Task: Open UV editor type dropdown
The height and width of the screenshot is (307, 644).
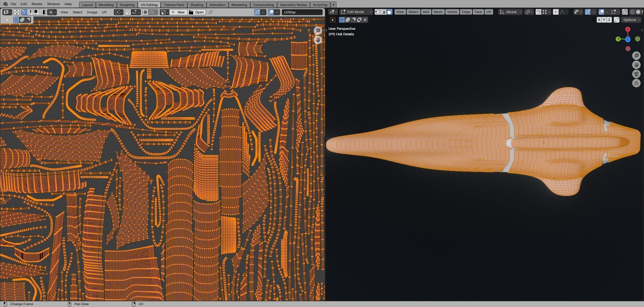Action: pyautogui.click(x=7, y=12)
